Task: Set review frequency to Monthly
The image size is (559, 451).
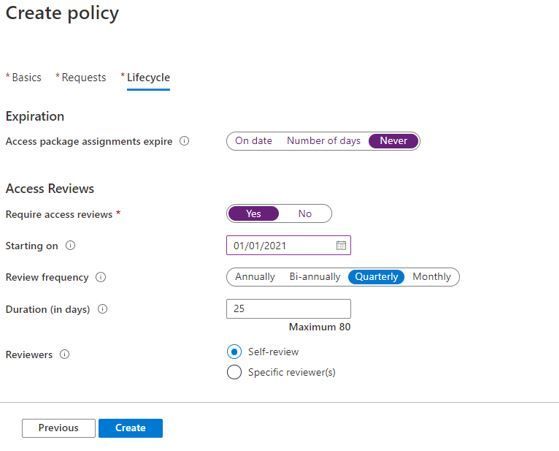Action: 431,277
